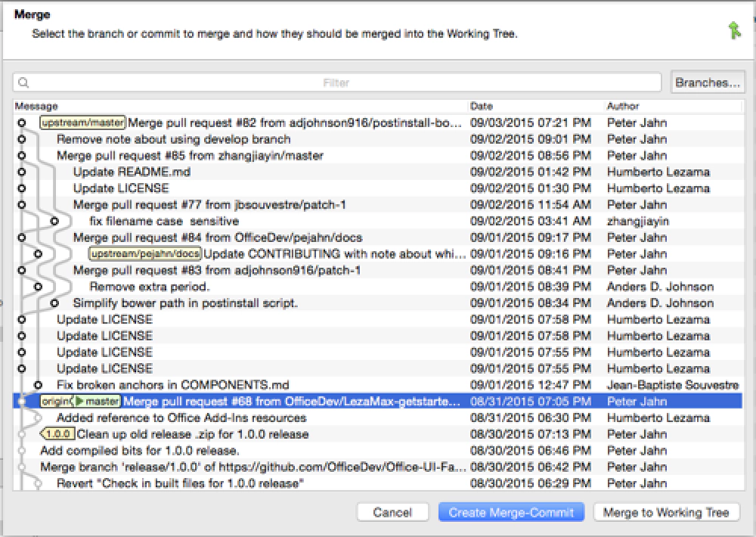Click Humberto Lezama on Update README.md row
The height and width of the screenshot is (537, 756).
[x=658, y=172]
